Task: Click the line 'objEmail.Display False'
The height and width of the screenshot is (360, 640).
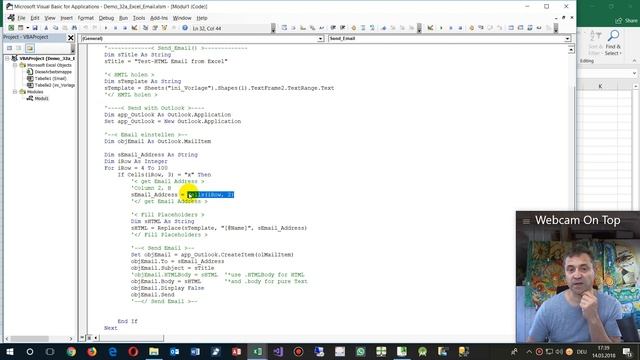Action: 167,288
